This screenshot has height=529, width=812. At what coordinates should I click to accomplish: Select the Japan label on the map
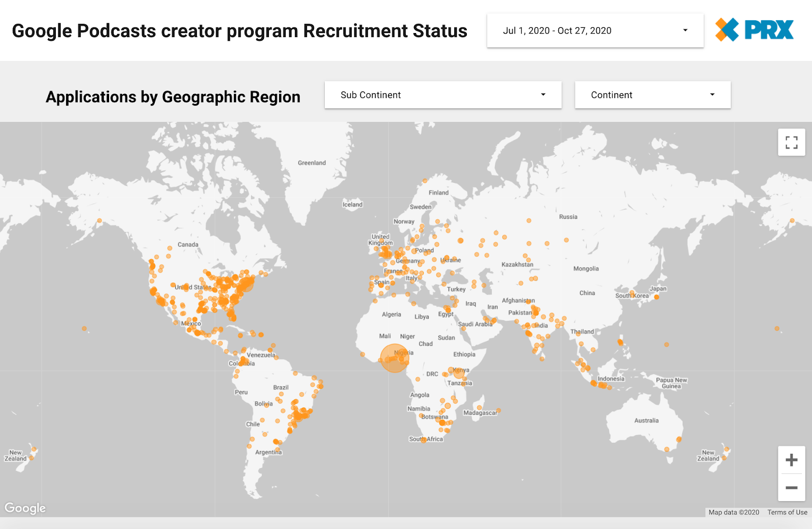pos(658,289)
